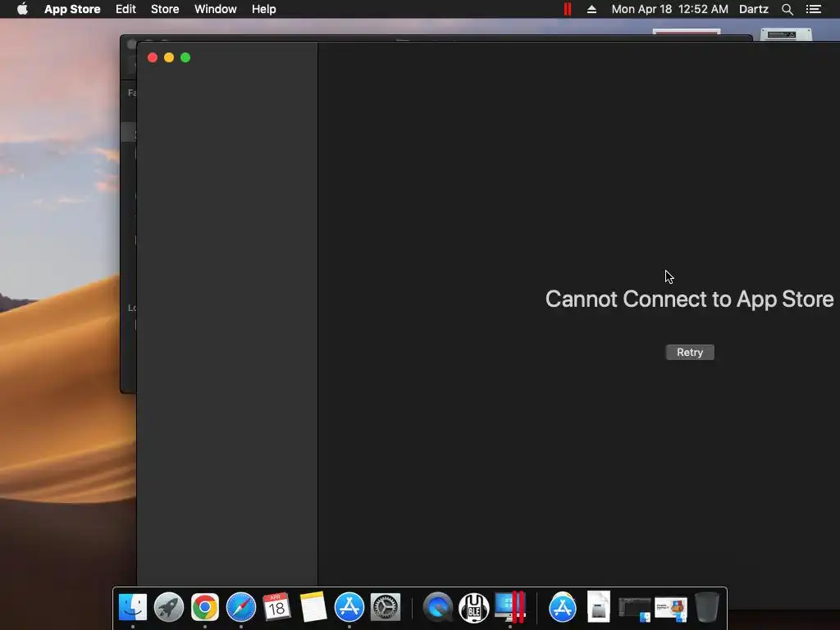Open the disk image document in Dock

pos(598,606)
